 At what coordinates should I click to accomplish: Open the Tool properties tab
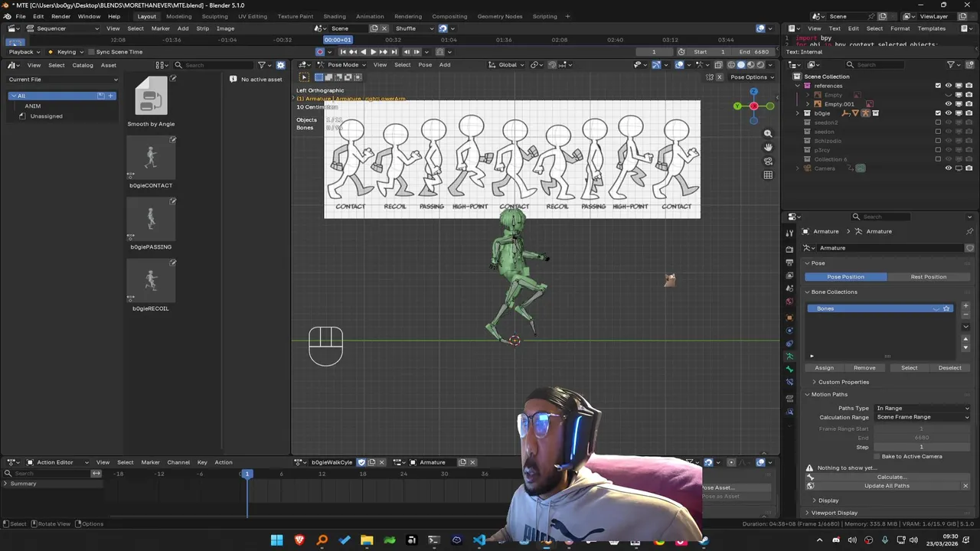coord(789,233)
